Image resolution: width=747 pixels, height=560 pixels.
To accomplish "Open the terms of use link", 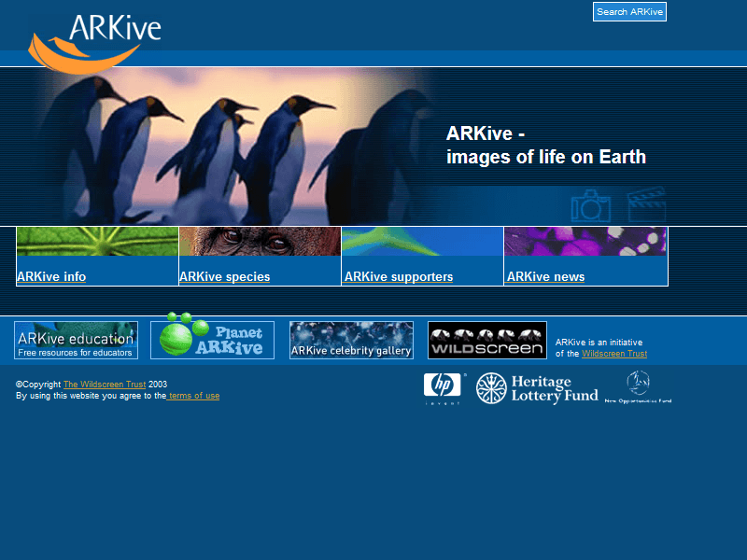I will tap(193, 396).
